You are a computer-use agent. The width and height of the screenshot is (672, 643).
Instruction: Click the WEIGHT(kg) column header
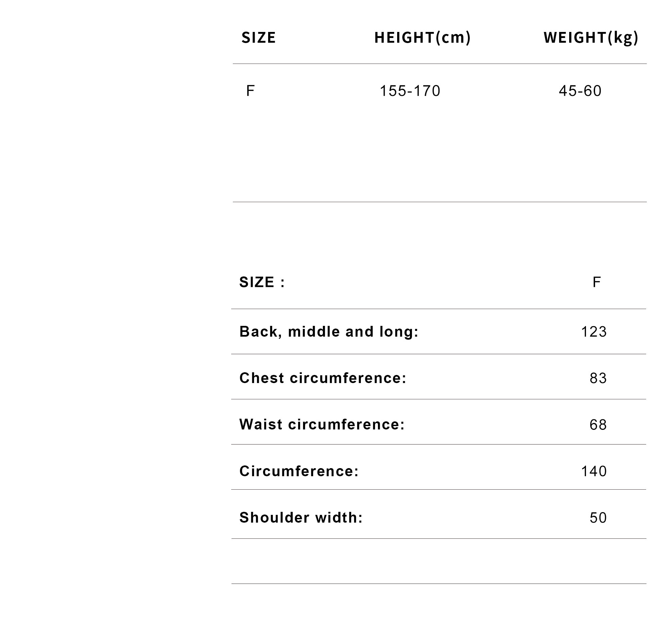pyautogui.click(x=590, y=37)
